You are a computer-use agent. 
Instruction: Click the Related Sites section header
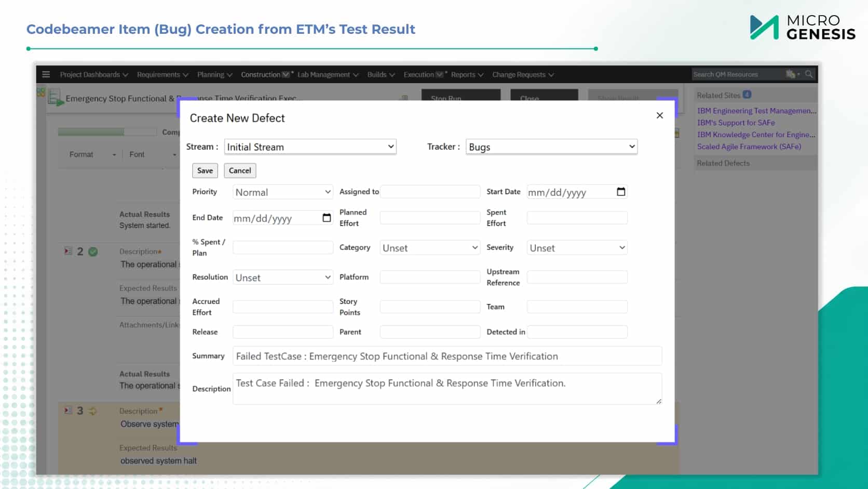coord(756,95)
